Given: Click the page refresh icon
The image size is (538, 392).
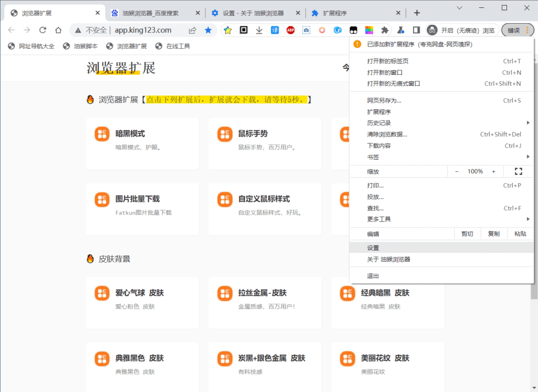Looking at the screenshot, I should (x=43, y=30).
